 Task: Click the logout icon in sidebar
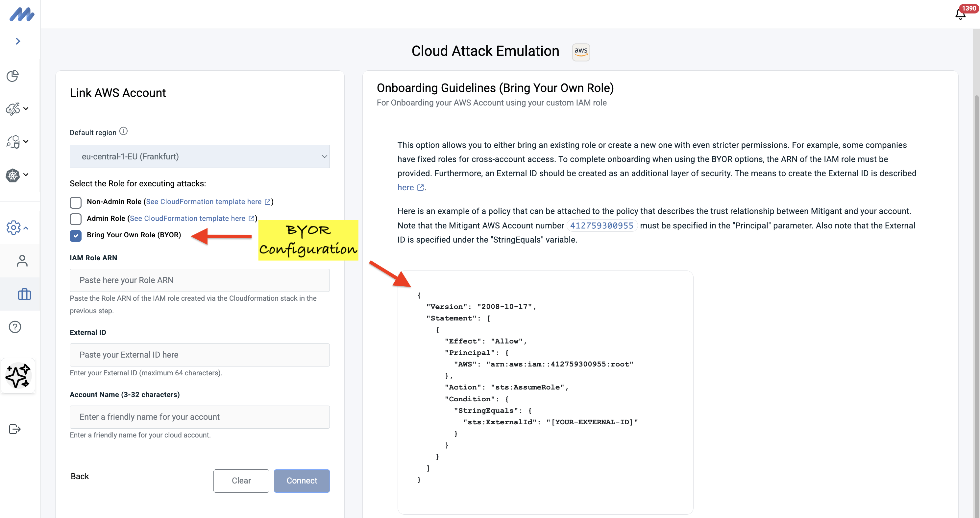pos(15,429)
